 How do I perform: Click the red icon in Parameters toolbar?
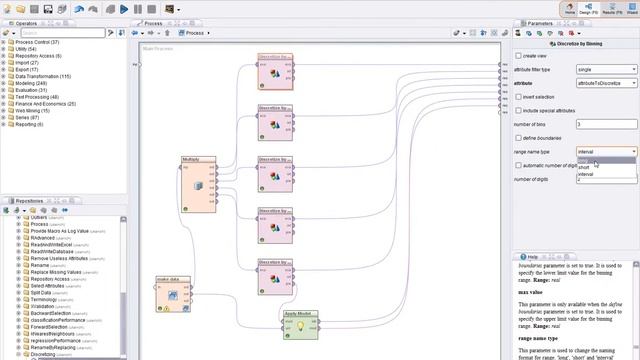click(571, 33)
